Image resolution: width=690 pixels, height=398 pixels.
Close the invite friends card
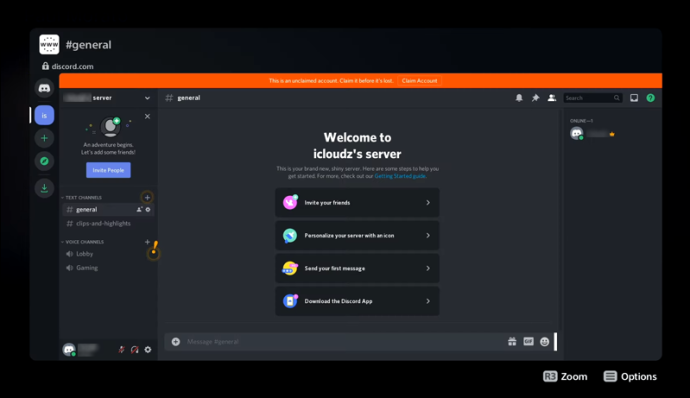tap(147, 116)
